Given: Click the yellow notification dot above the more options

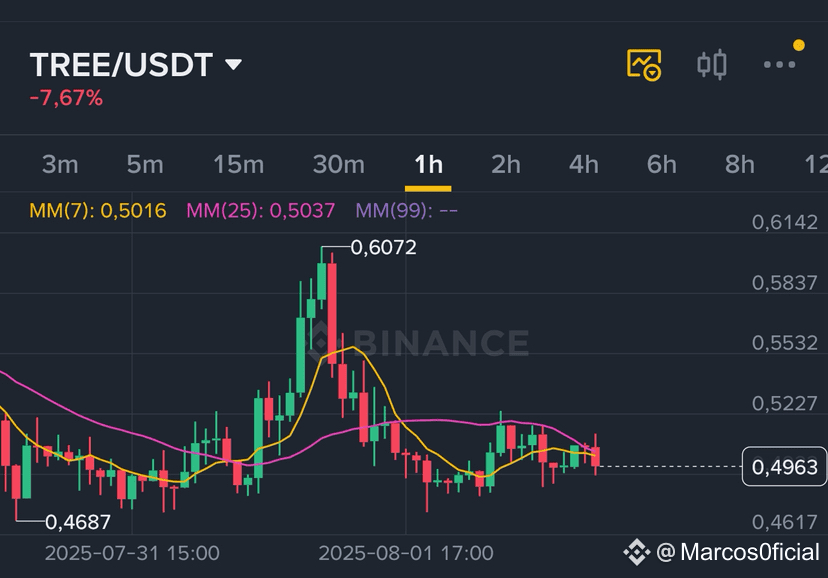Looking at the screenshot, I should 799,45.
